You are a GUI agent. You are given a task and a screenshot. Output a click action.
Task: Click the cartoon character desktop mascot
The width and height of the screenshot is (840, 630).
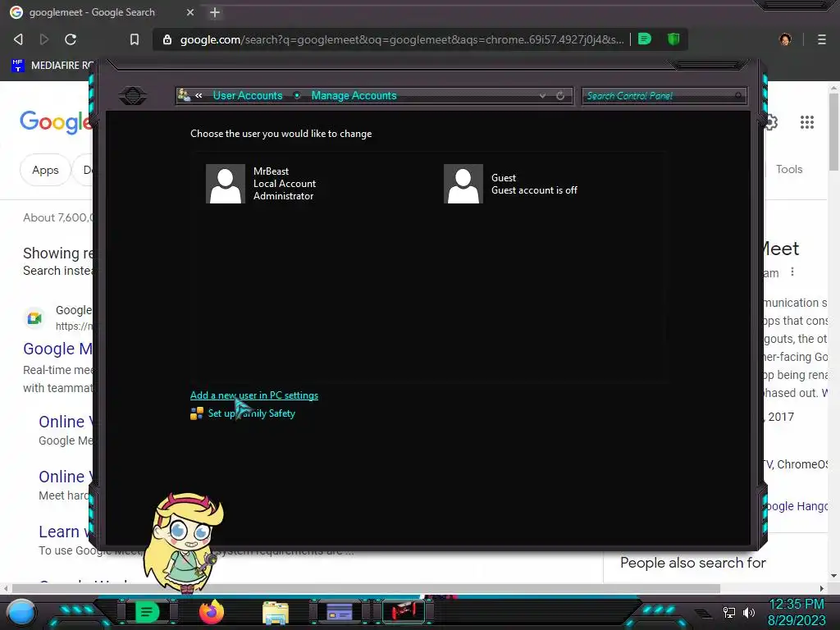pos(182,542)
